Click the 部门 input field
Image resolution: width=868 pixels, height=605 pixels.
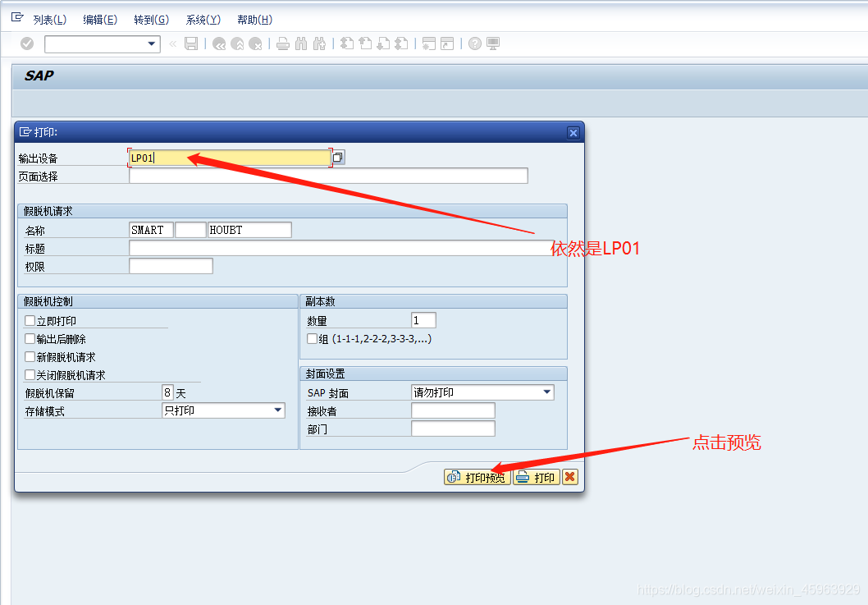[x=454, y=429]
